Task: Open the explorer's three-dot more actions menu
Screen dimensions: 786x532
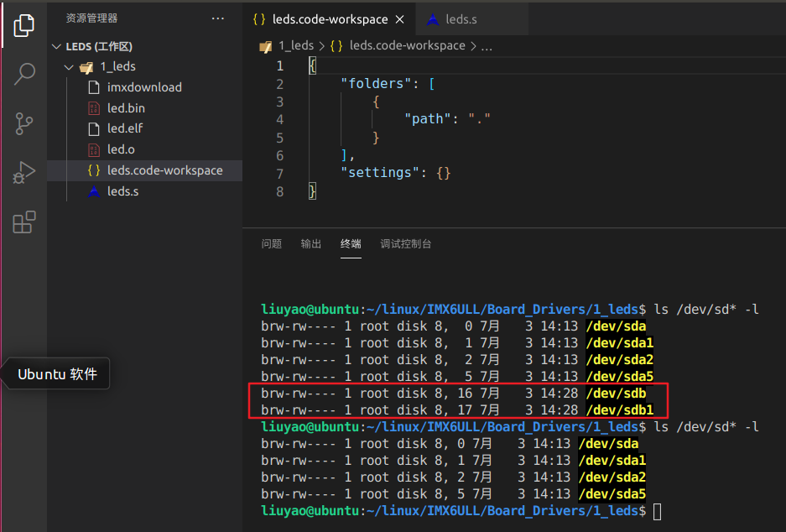Action: coord(217,18)
